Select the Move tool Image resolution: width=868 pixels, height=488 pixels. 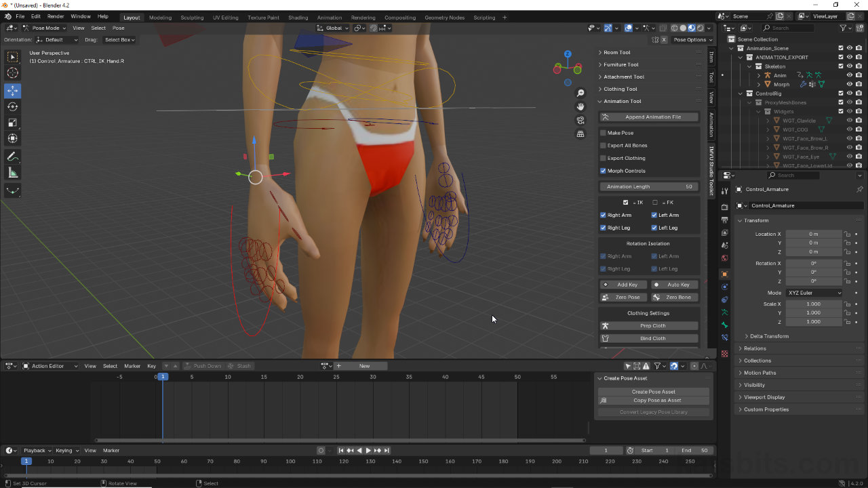[x=12, y=91]
